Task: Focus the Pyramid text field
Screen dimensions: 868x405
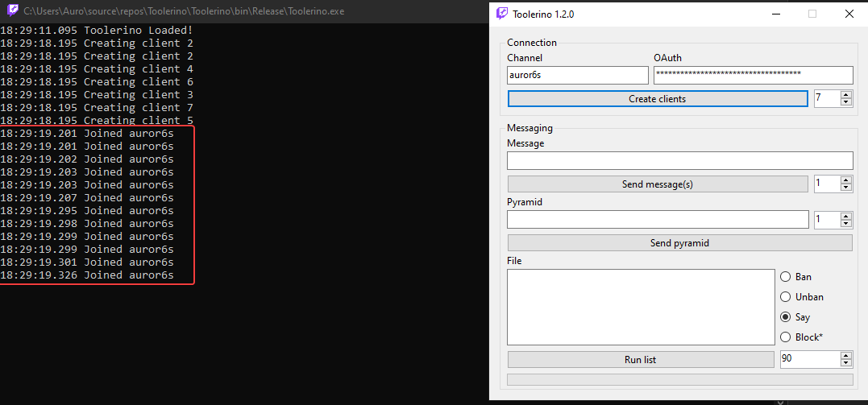Action: pos(658,219)
